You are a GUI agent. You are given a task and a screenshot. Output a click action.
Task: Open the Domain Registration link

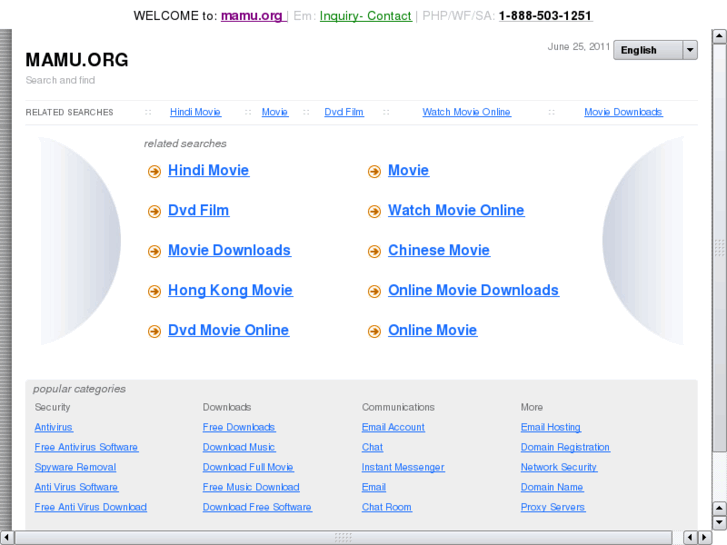coord(565,447)
